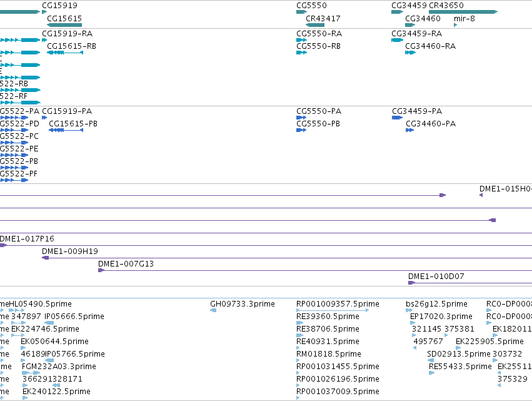Click the mir-8 gene arrowhead
The image size is (532, 401).
pyautogui.click(x=455, y=25)
